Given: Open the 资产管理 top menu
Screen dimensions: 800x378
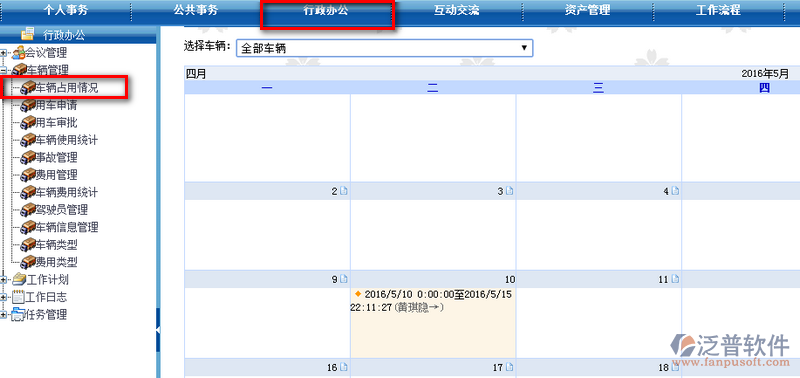Looking at the screenshot, I should (587, 11).
